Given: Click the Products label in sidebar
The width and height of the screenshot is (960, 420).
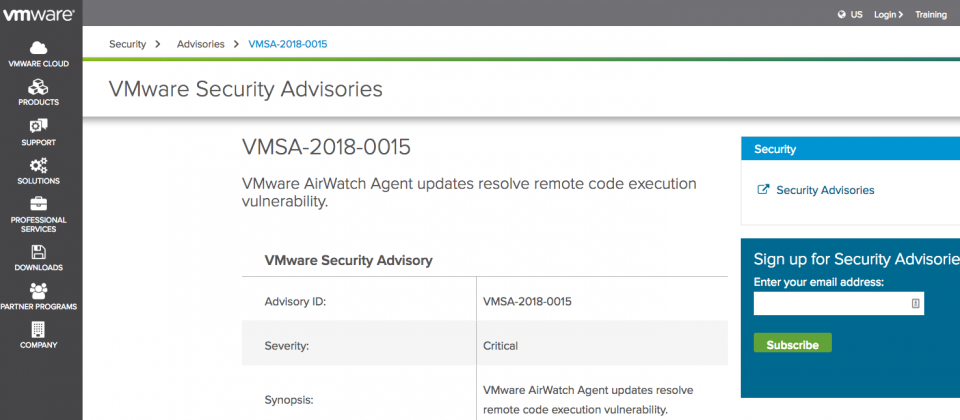Looking at the screenshot, I should tap(39, 102).
